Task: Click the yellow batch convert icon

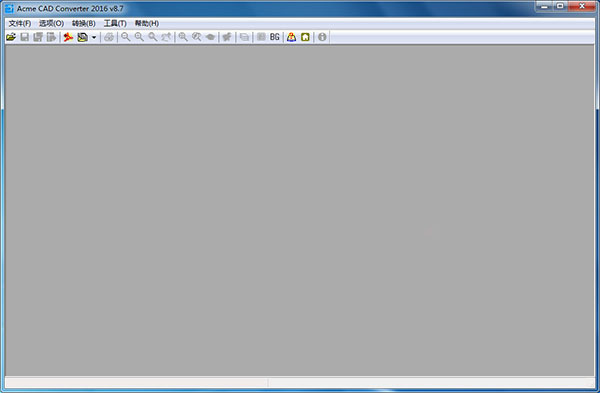Action: (x=82, y=37)
